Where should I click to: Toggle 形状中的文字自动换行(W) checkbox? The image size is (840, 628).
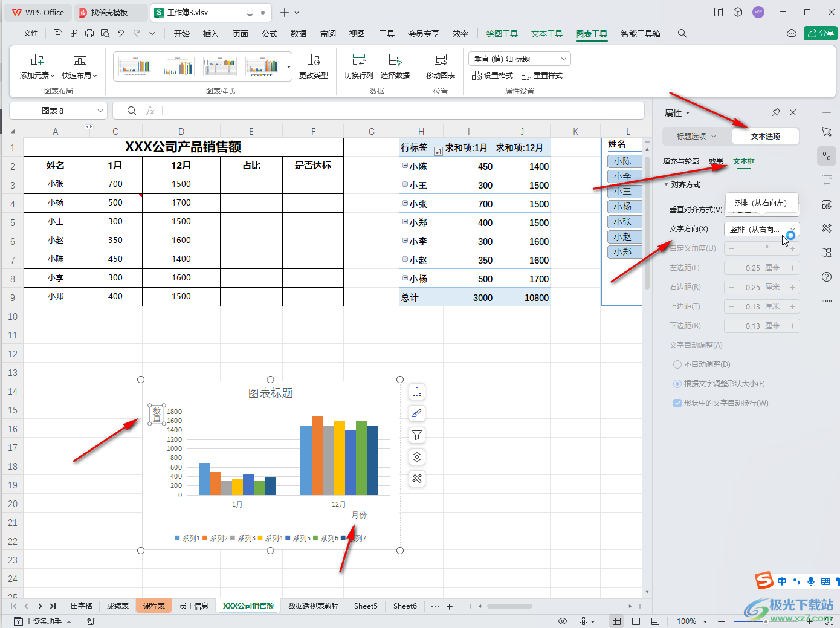[x=677, y=403]
